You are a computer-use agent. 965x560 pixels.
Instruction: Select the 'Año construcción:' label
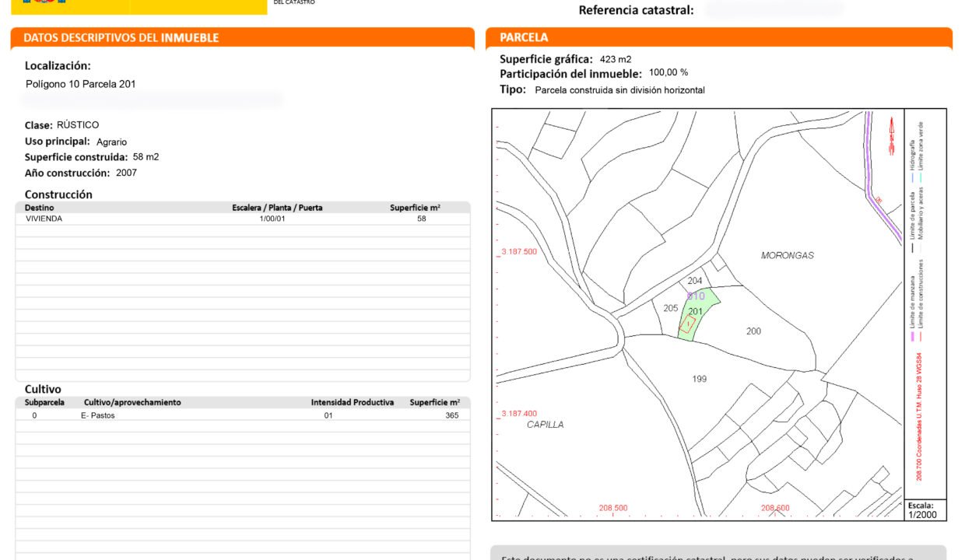pos(68,173)
